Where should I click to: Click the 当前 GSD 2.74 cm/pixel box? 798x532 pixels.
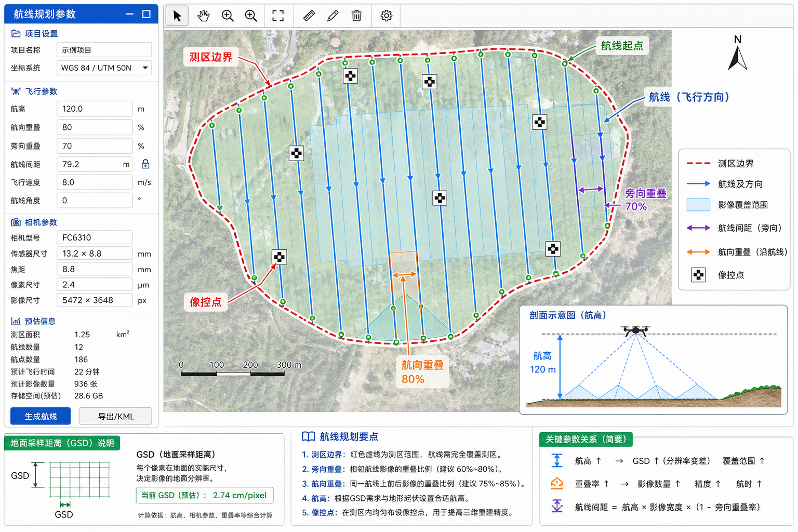point(205,495)
